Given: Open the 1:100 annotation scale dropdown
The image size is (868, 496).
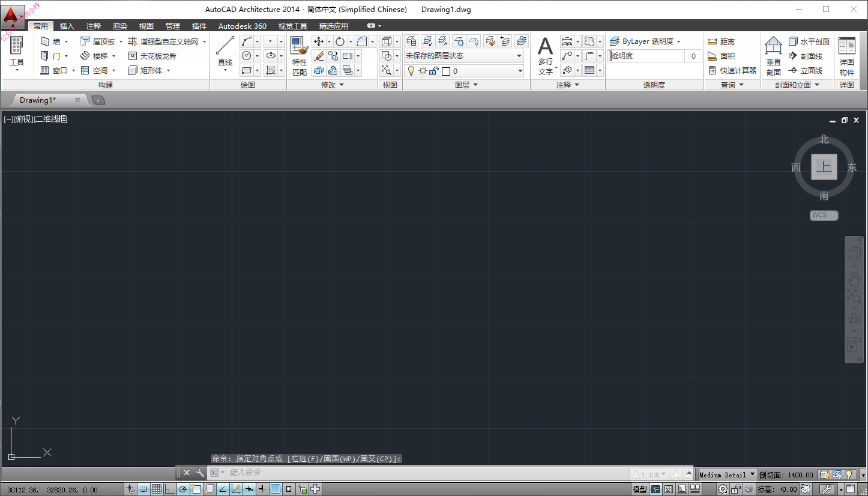Looking at the screenshot, I should 649,474.
